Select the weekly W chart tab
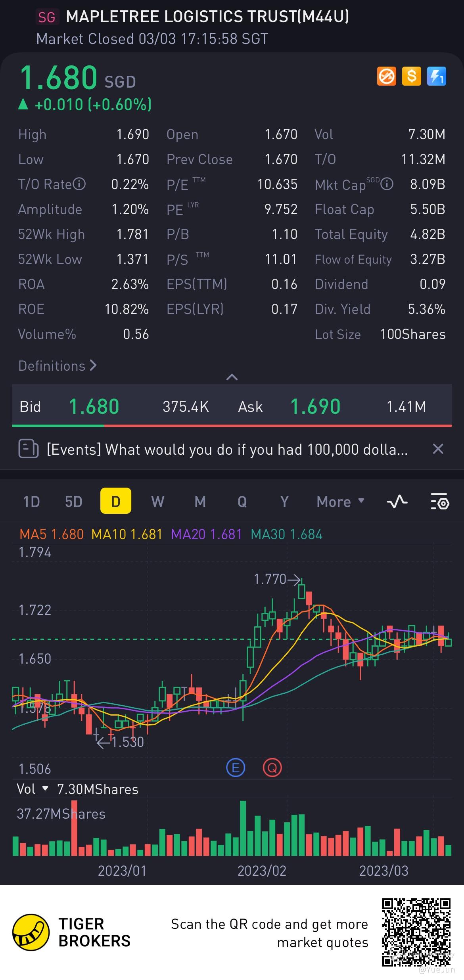This screenshot has width=464, height=980. pos(158,502)
